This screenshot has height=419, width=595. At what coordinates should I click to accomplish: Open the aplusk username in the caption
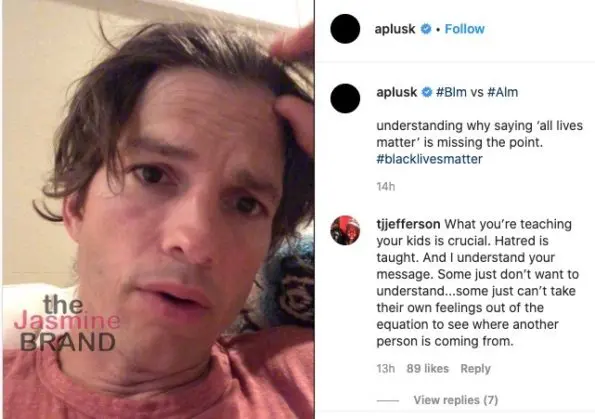397,92
